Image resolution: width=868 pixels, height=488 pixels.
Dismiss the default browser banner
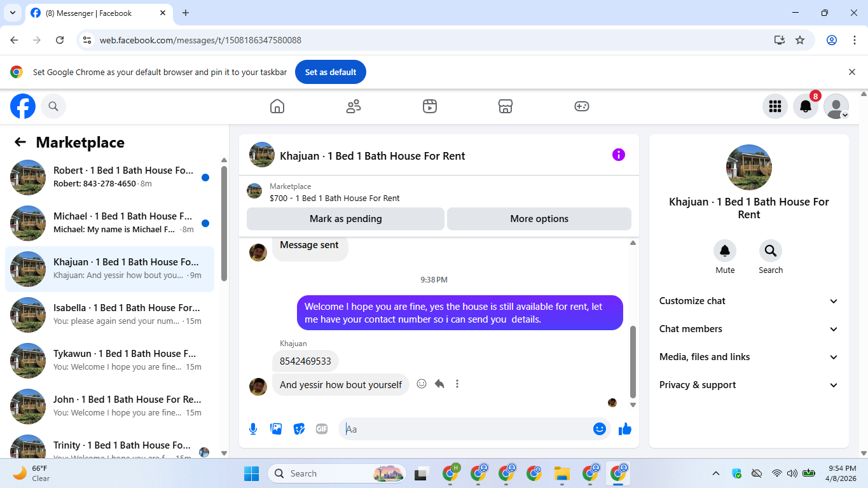[852, 73]
